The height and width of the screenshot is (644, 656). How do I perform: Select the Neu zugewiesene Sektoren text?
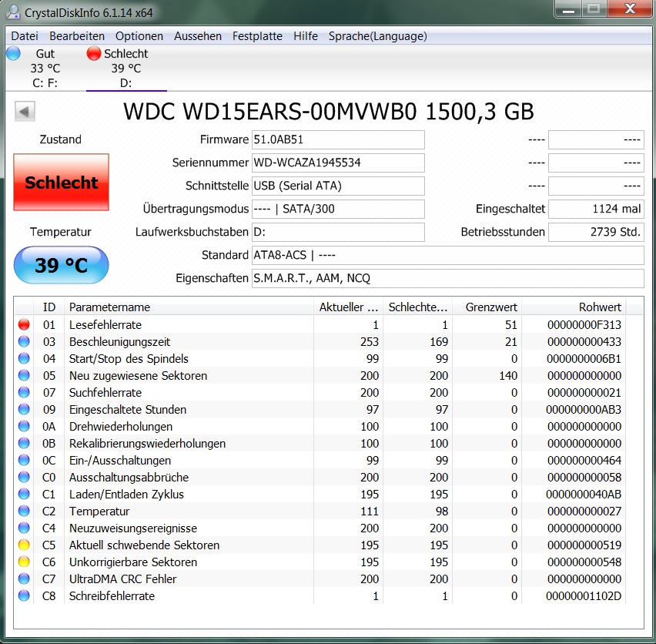pos(138,376)
